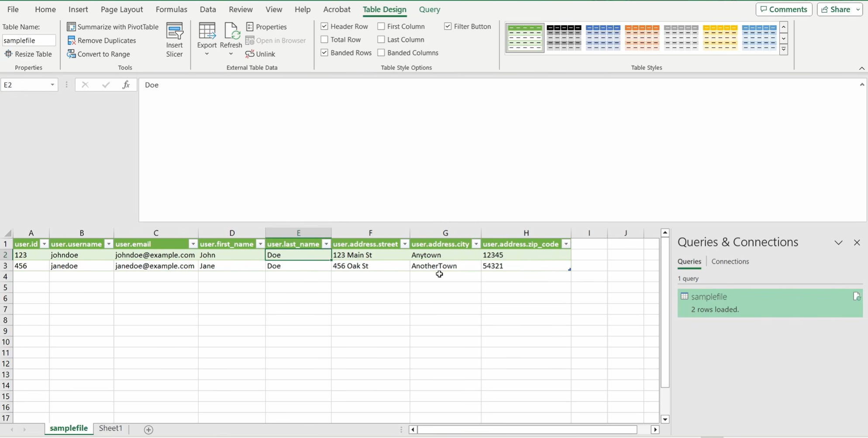The height and width of the screenshot is (438, 868).
Task: Select orange table style swatch
Action: [642, 38]
